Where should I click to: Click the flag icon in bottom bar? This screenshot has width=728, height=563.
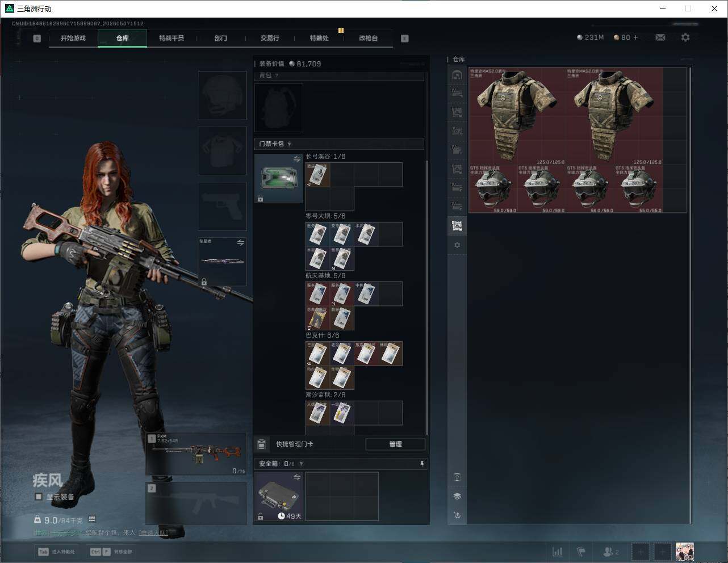coord(581,552)
